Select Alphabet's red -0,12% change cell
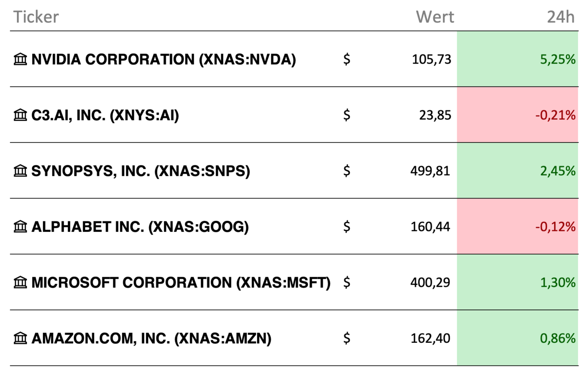This screenshot has height=376, width=588. (x=517, y=227)
